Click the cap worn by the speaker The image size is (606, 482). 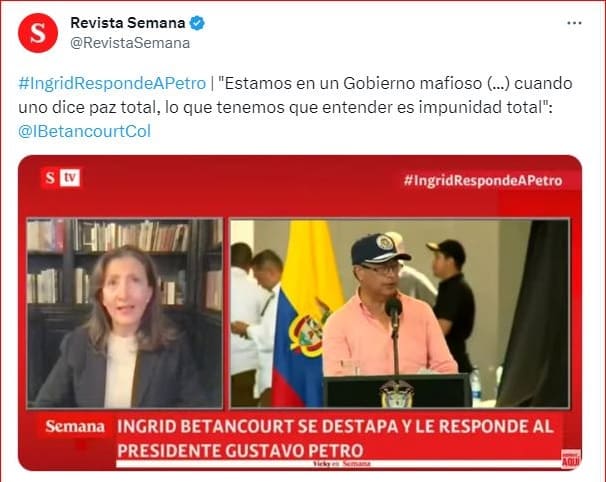point(379,248)
